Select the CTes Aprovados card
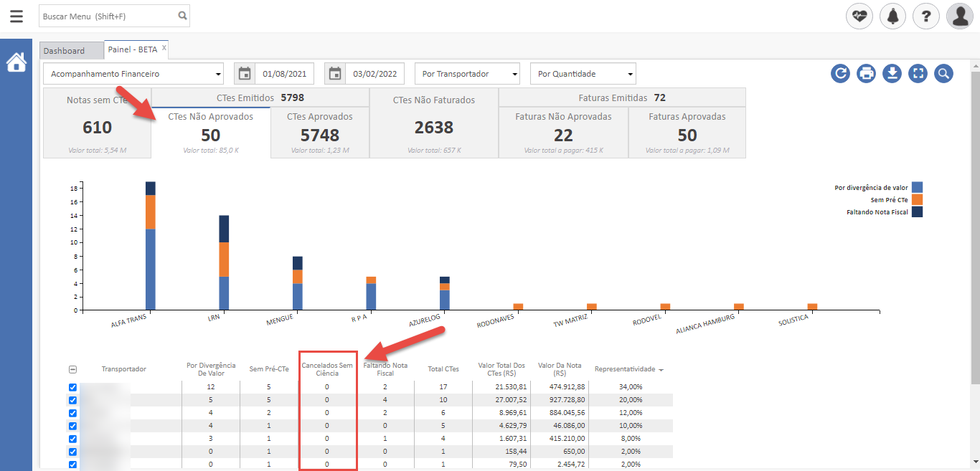 pyautogui.click(x=320, y=133)
